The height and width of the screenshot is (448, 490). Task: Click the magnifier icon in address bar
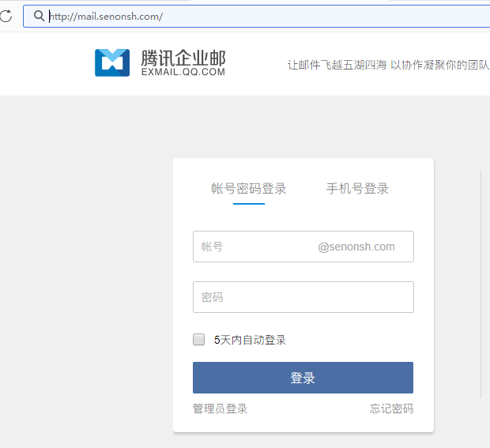(x=39, y=16)
